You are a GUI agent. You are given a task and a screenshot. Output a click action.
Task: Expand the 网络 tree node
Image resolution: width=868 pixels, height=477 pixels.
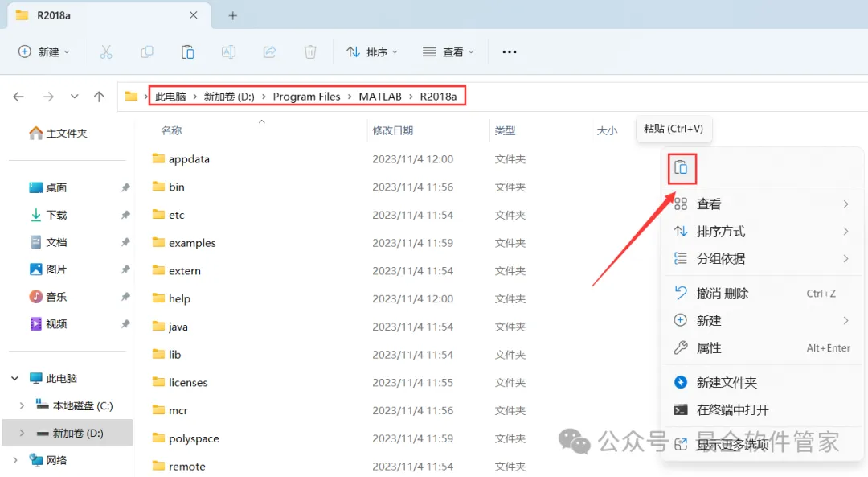tap(15, 460)
